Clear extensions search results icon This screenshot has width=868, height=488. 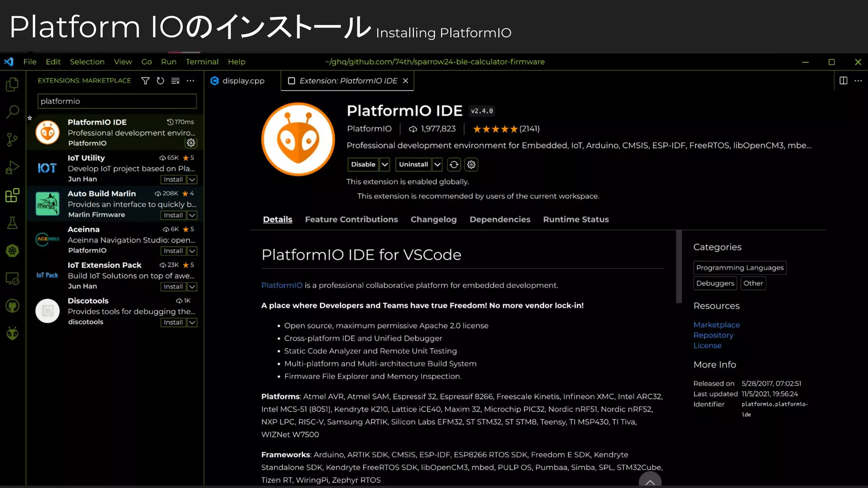(175, 80)
